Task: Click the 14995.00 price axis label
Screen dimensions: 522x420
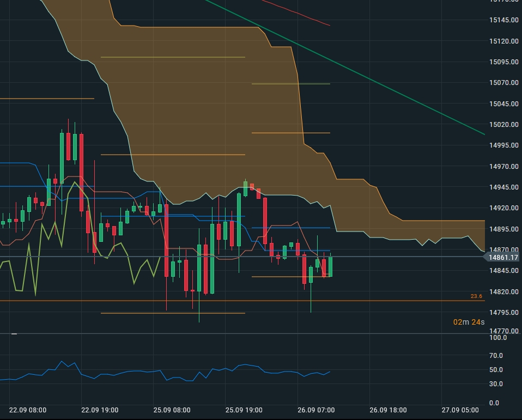Action: (x=503, y=145)
